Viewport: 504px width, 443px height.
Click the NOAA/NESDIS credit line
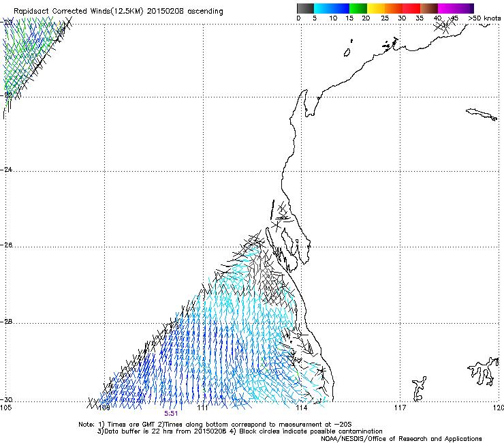click(x=401, y=439)
